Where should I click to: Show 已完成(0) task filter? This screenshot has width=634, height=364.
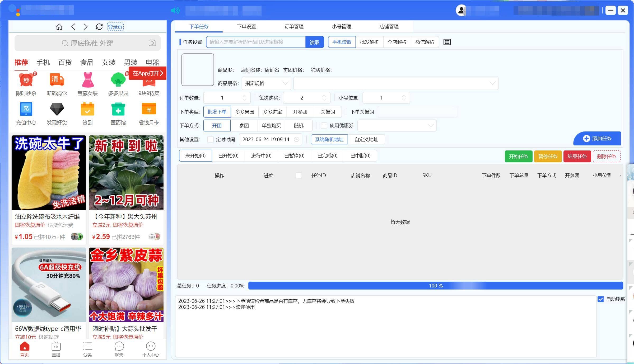pos(327,156)
